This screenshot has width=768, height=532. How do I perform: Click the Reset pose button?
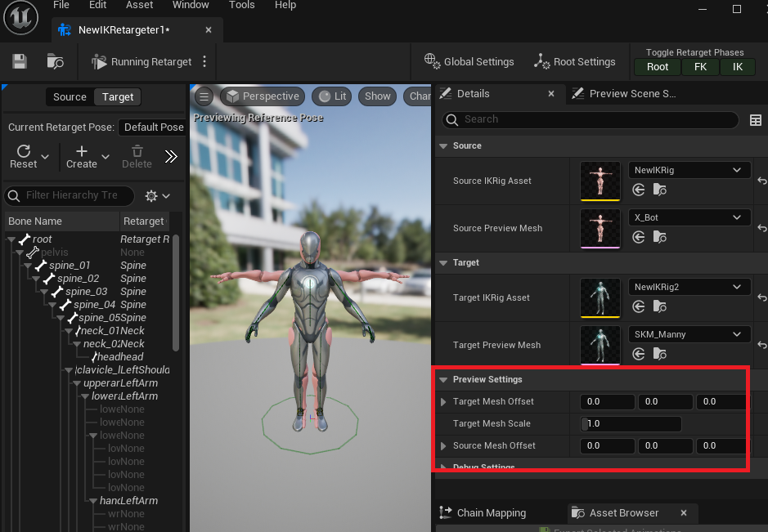click(x=24, y=157)
